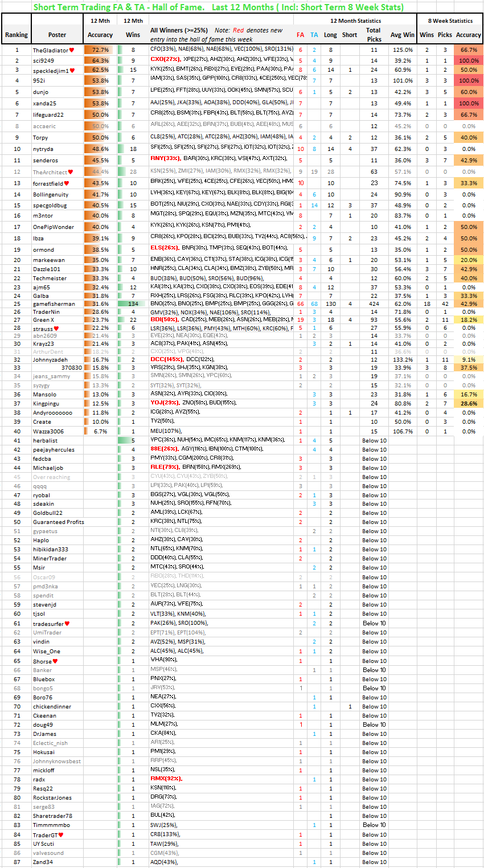Select the heart icon next to TraderGT
Viewport: 484px width, 868px height.
pos(61,835)
